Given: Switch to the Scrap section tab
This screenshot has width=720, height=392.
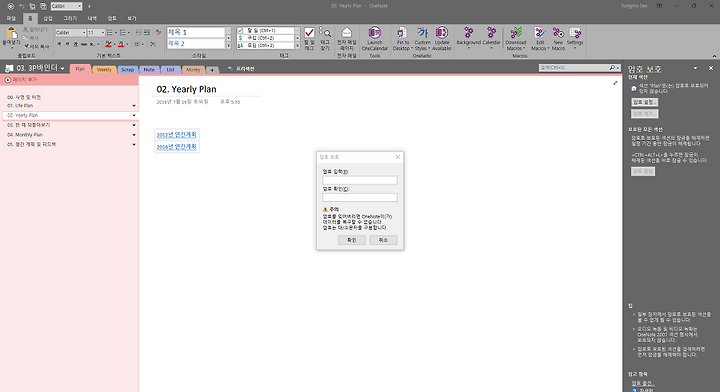Looking at the screenshot, I should tap(127, 70).
